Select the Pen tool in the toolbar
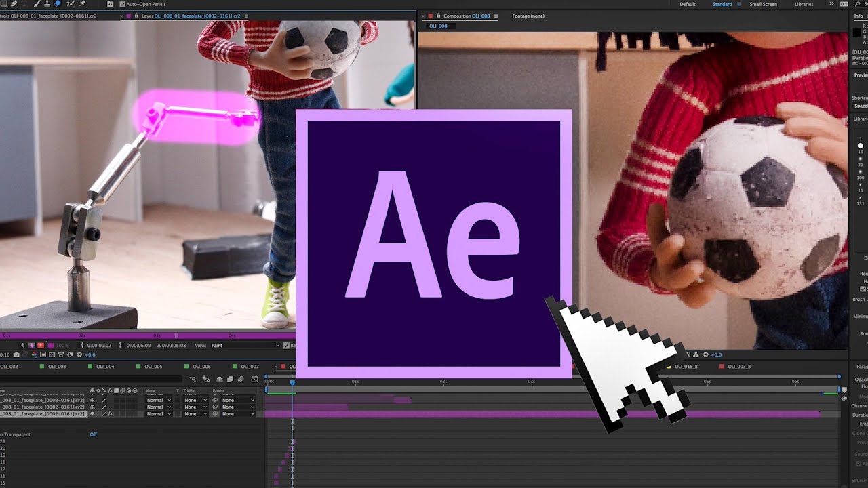This screenshot has width=868, height=488. 14,4
